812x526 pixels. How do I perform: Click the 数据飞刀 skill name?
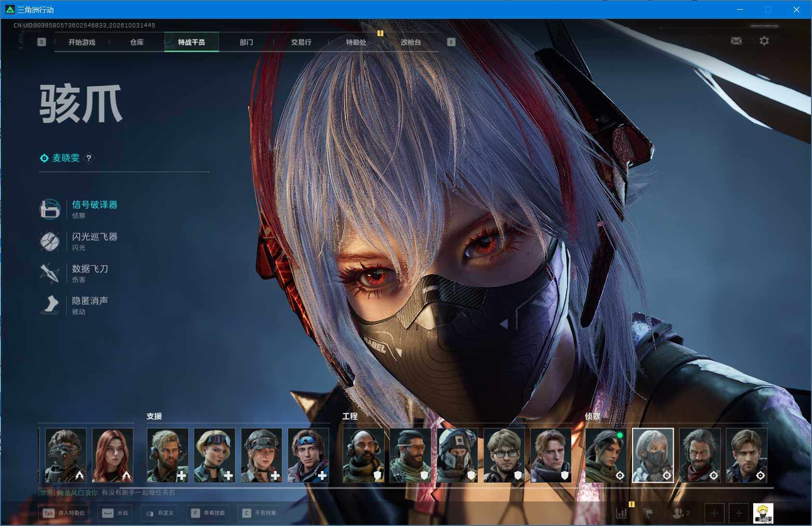[90, 269]
